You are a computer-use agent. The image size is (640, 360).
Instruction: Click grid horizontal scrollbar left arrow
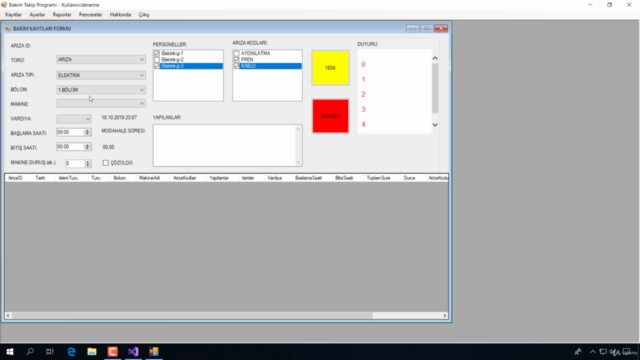(x=8, y=316)
